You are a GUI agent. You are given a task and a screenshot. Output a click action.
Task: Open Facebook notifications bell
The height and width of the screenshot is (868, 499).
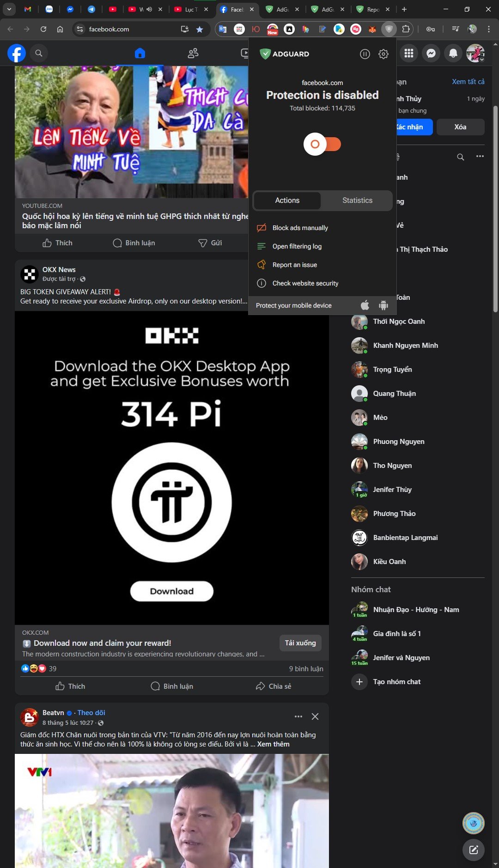click(x=453, y=54)
